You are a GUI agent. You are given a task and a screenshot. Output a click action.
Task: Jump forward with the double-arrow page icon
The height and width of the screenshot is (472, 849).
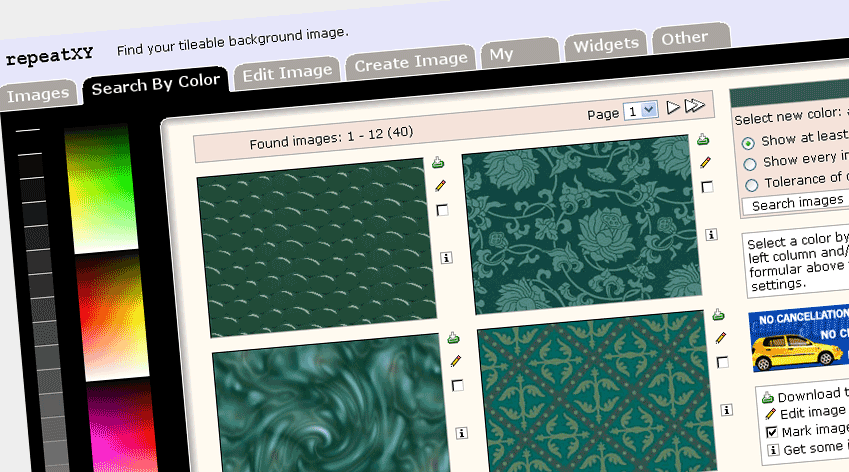tap(695, 106)
